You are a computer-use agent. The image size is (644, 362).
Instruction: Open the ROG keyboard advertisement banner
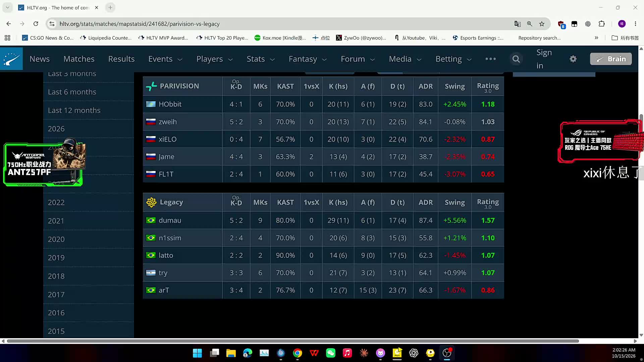[600, 141]
